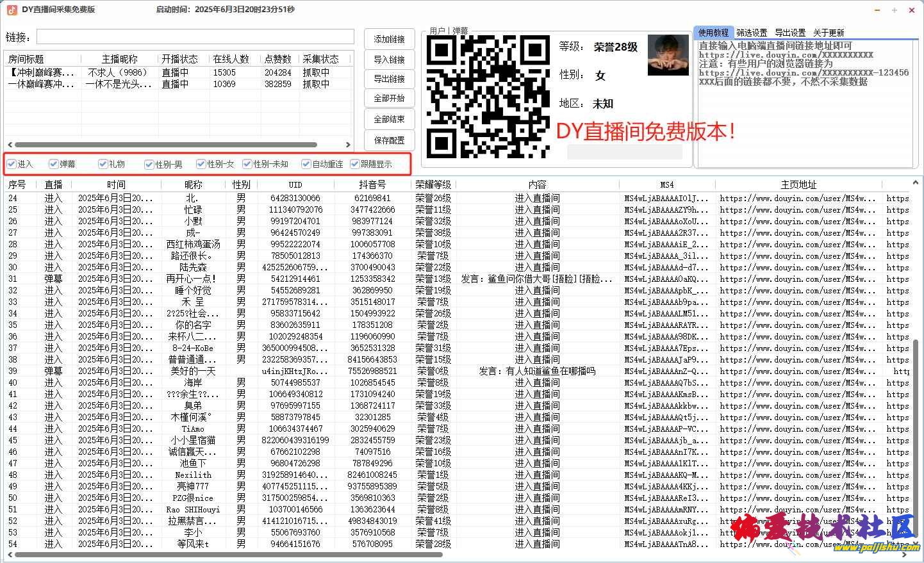924x563 pixels.
Task: Click the DY app icon in title bar
Action: [x=12, y=10]
